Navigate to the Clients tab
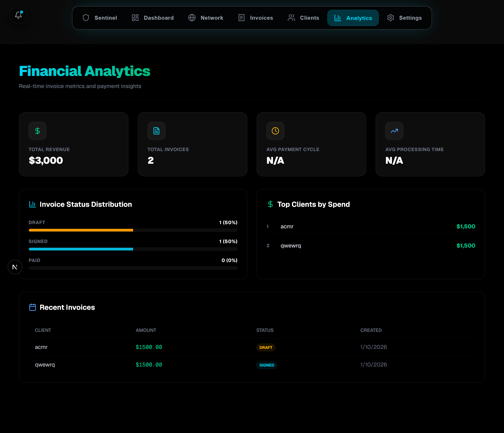Viewport: 504px width, 433px height. (303, 18)
